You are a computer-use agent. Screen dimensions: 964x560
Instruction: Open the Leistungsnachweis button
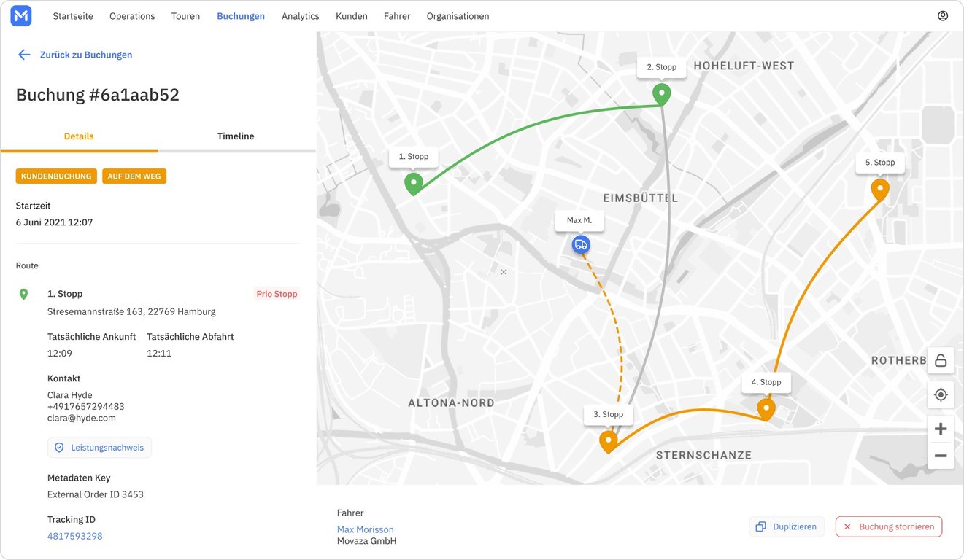[x=99, y=448]
